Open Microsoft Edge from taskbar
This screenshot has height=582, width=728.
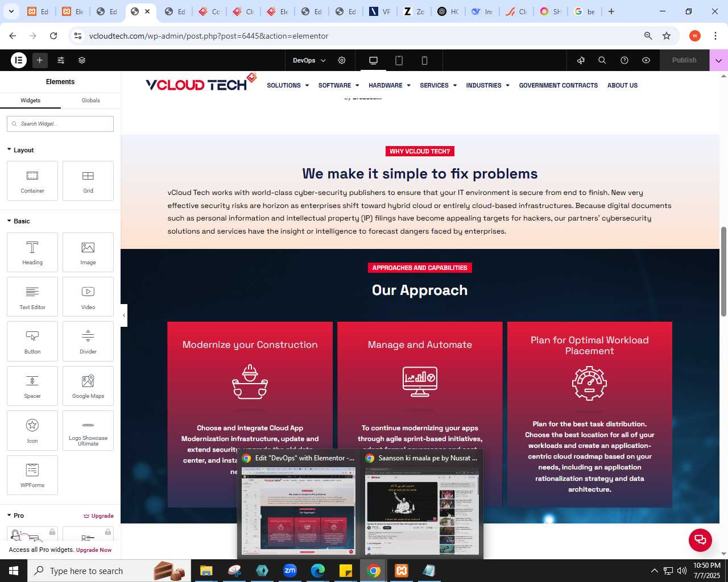[x=318, y=571]
